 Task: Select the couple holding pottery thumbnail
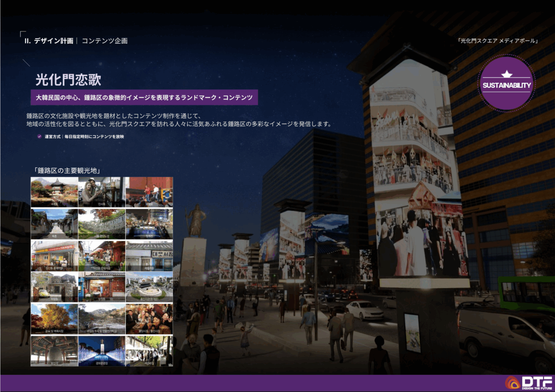tap(102, 191)
